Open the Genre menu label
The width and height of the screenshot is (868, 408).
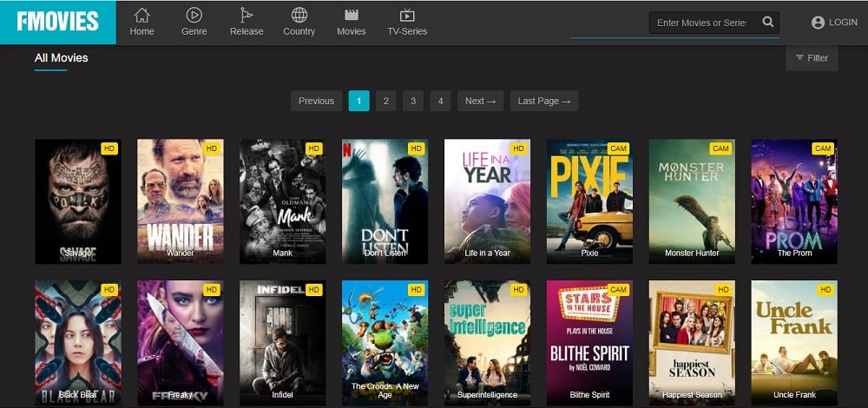[194, 31]
